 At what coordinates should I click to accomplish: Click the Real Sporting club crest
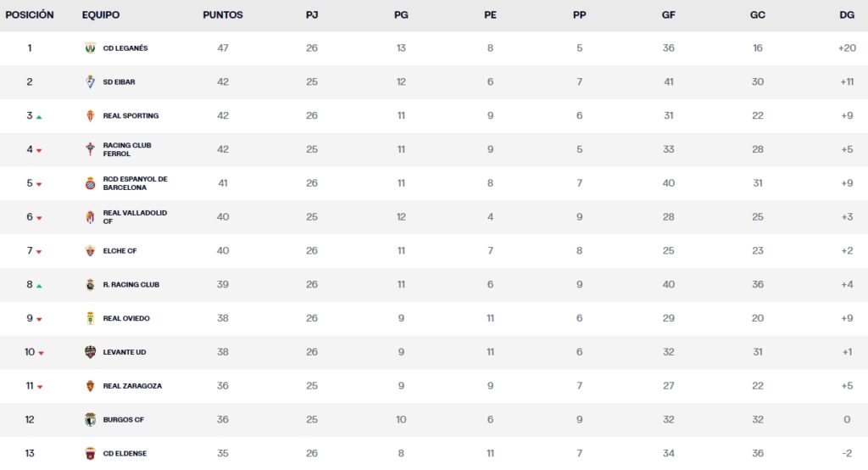coord(91,116)
